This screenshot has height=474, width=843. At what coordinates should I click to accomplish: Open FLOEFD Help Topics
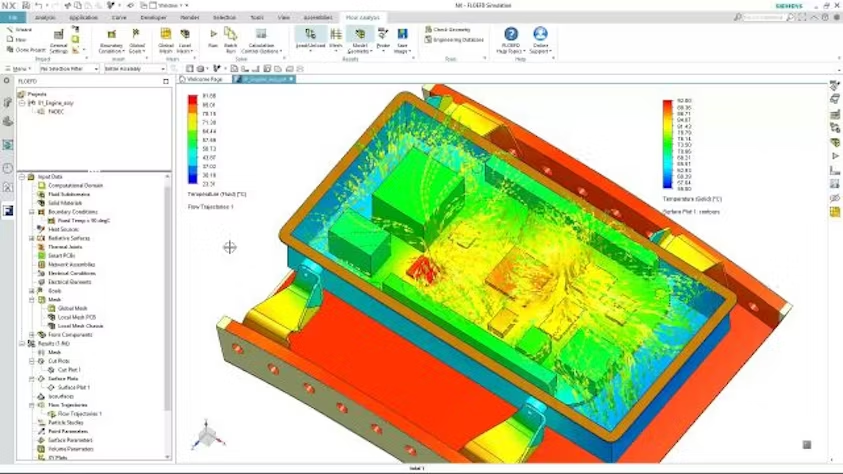point(511,40)
